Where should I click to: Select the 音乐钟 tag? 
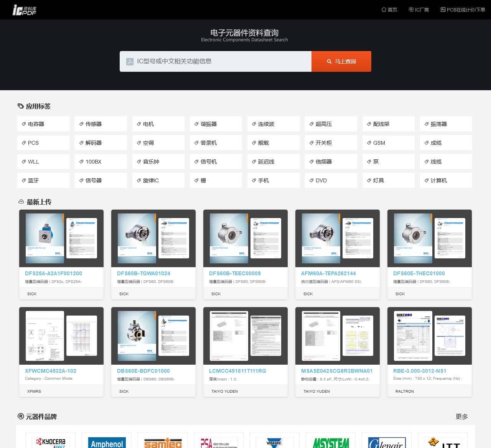pos(158,162)
